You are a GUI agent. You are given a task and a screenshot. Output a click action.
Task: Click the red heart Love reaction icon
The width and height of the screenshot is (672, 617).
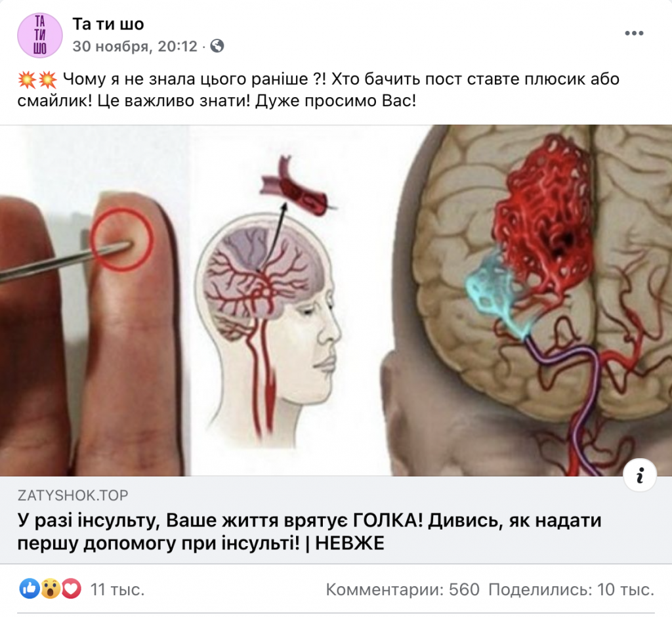click(x=71, y=589)
